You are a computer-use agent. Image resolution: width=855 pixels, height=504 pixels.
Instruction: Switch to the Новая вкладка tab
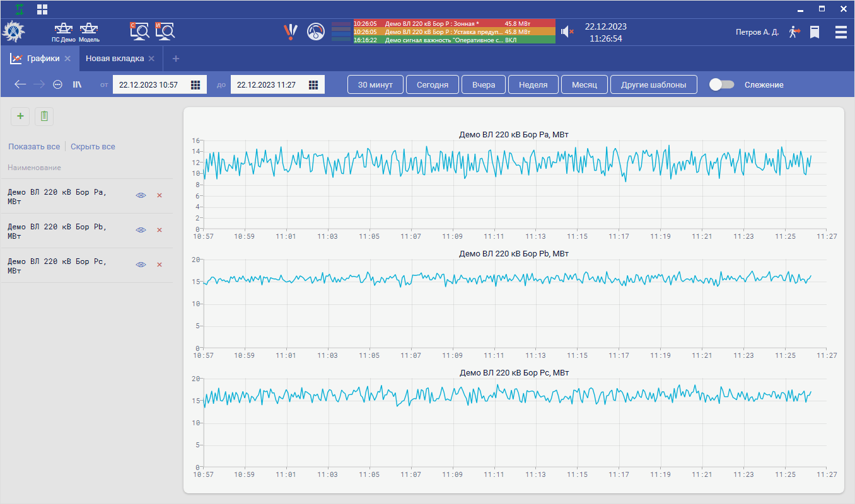(115, 59)
